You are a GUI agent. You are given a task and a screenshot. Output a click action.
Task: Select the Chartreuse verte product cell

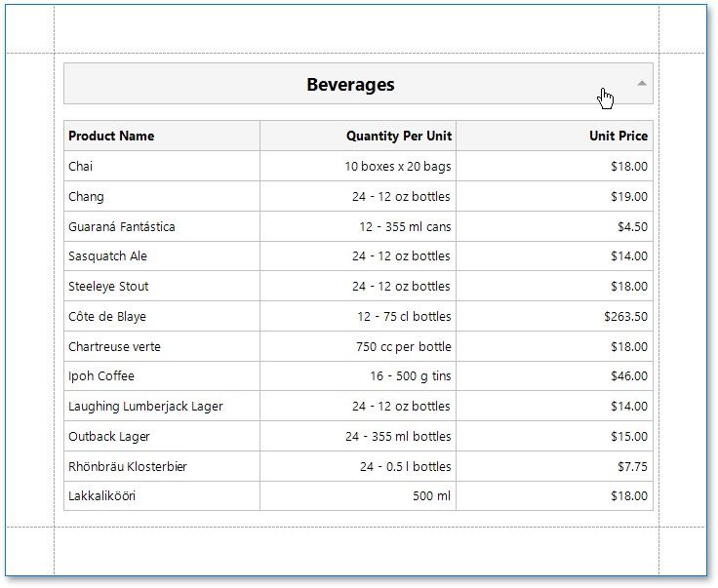pos(114,347)
